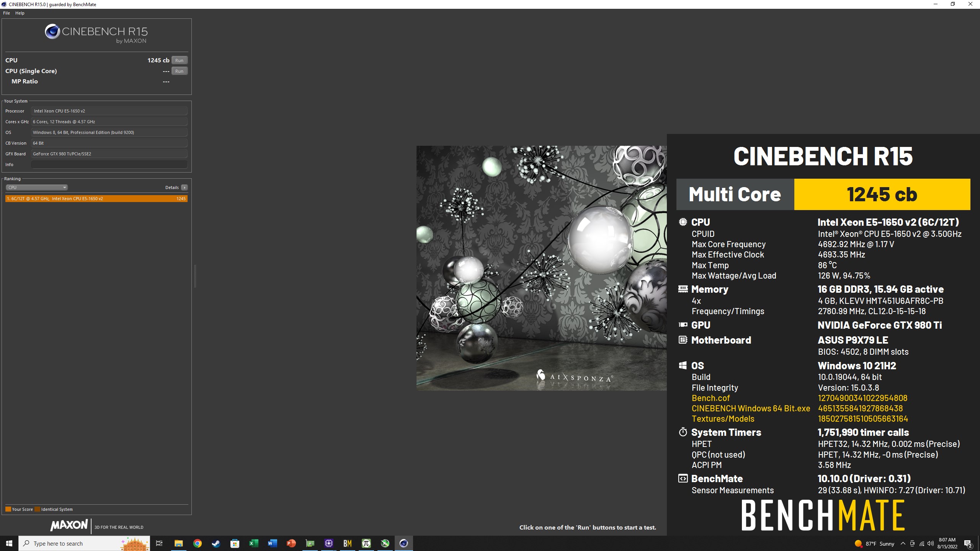The width and height of the screenshot is (980, 551).
Task: Open the Windows Start menu
Action: pyautogui.click(x=9, y=543)
